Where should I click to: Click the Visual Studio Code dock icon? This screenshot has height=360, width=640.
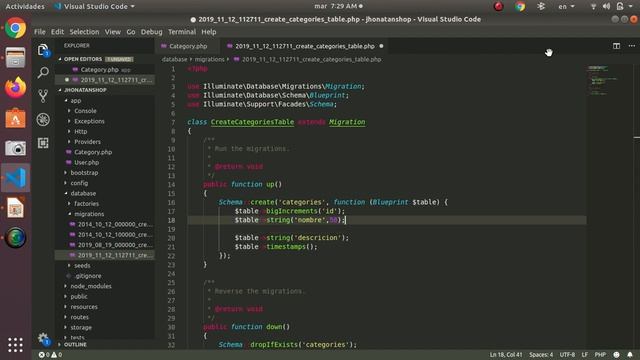16,178
